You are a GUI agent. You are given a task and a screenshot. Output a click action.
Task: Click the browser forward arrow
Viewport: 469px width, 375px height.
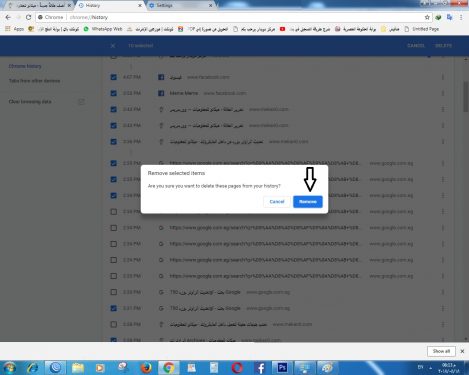[18, 17]
